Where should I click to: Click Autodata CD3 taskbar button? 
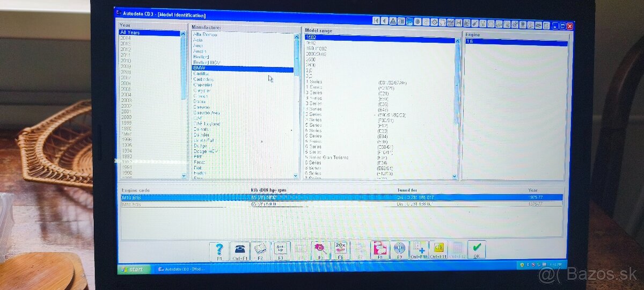point(181,269)
